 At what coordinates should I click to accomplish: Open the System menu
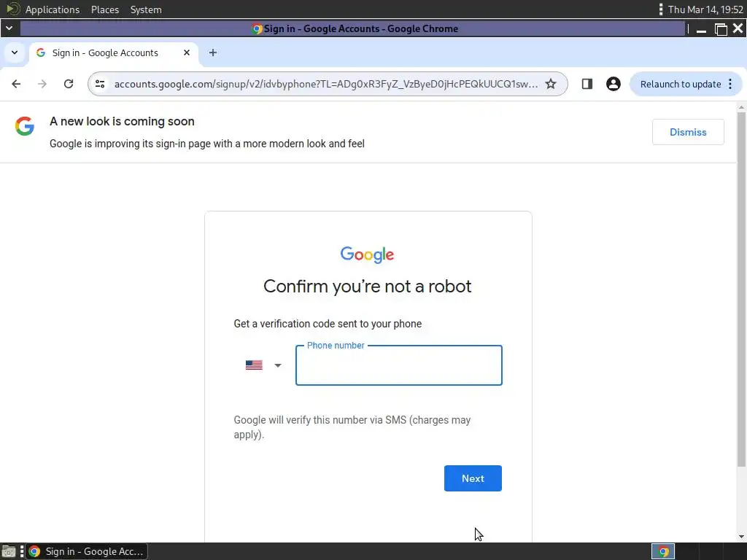click(146, 9)
